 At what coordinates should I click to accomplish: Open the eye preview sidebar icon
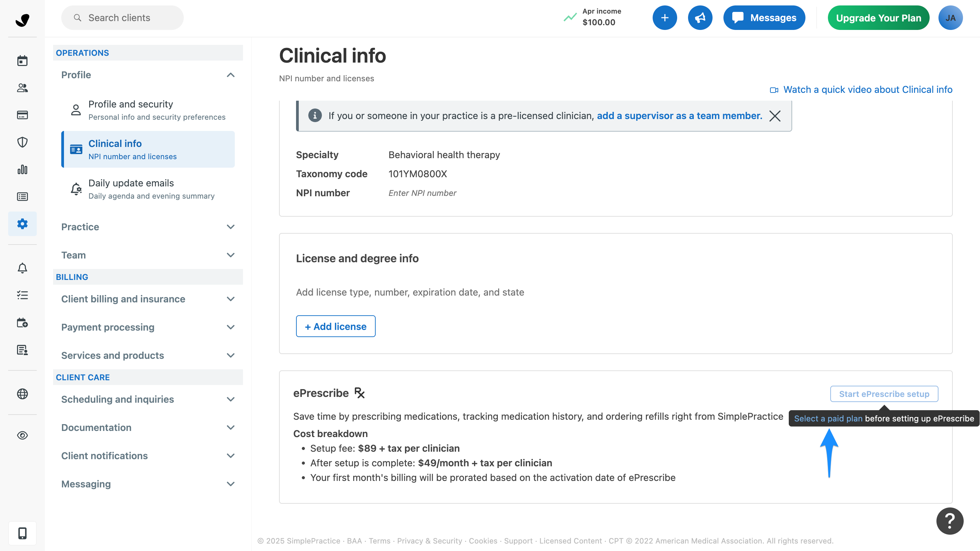pyautogui.click(x=22, y=435)
